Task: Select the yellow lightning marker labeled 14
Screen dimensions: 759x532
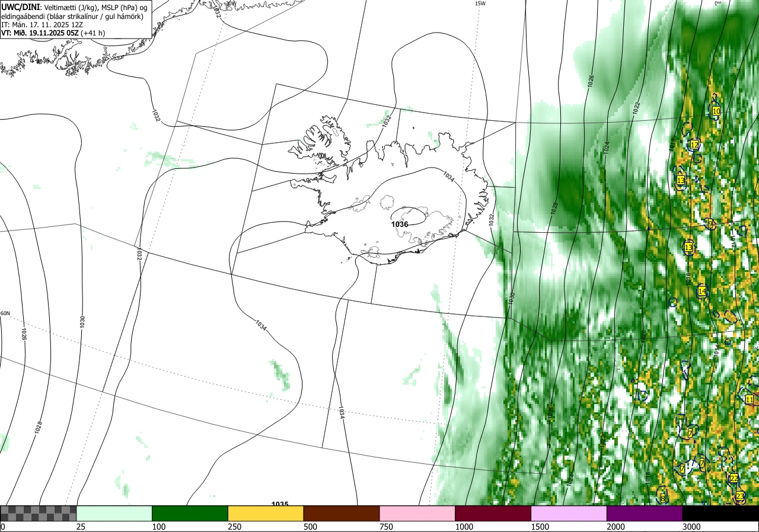Action: pos(702,291)
